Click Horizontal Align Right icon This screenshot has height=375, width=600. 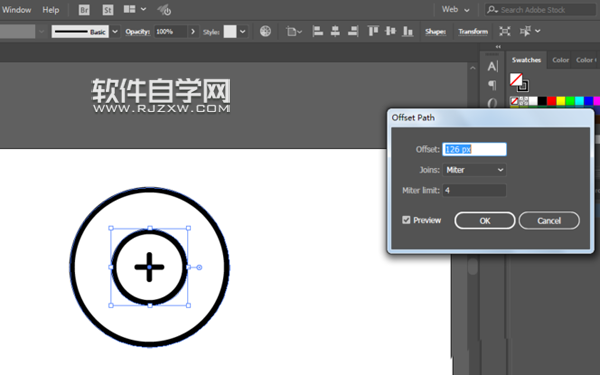353,31
